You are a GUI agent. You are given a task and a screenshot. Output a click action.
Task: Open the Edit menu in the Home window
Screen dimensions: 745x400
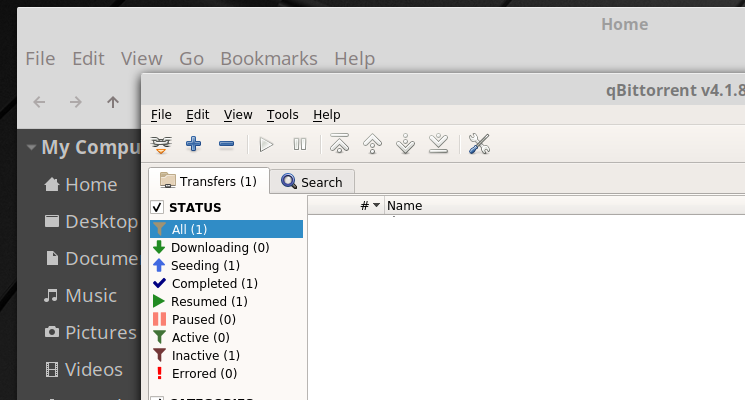(x=88, y=59)
